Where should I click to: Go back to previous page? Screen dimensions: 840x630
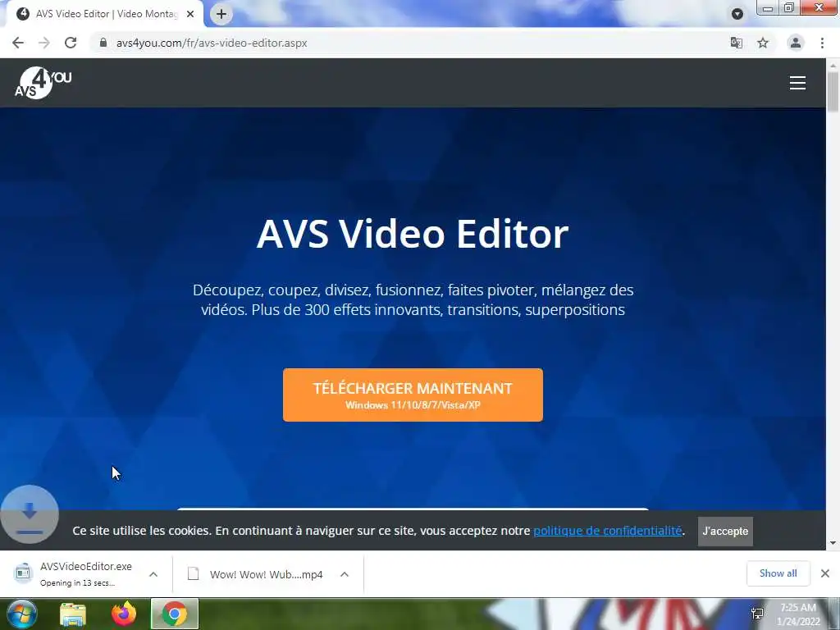coord(18,43)
